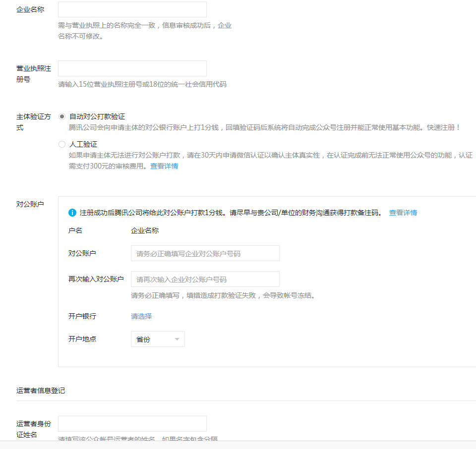The image size is (476, 449).
Task: Click the 请务必正确填写企业对公账户号码 field
Action: tap(205, 253)
